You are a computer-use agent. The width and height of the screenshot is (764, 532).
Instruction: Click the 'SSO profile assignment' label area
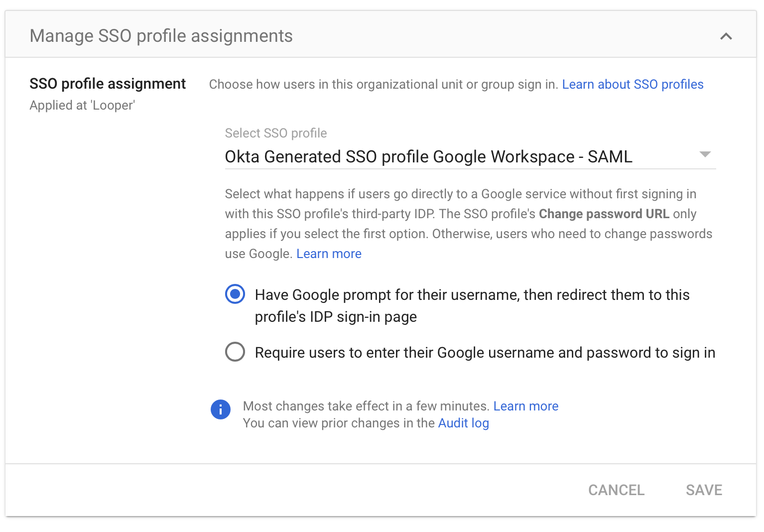click(x=108, y=83)
